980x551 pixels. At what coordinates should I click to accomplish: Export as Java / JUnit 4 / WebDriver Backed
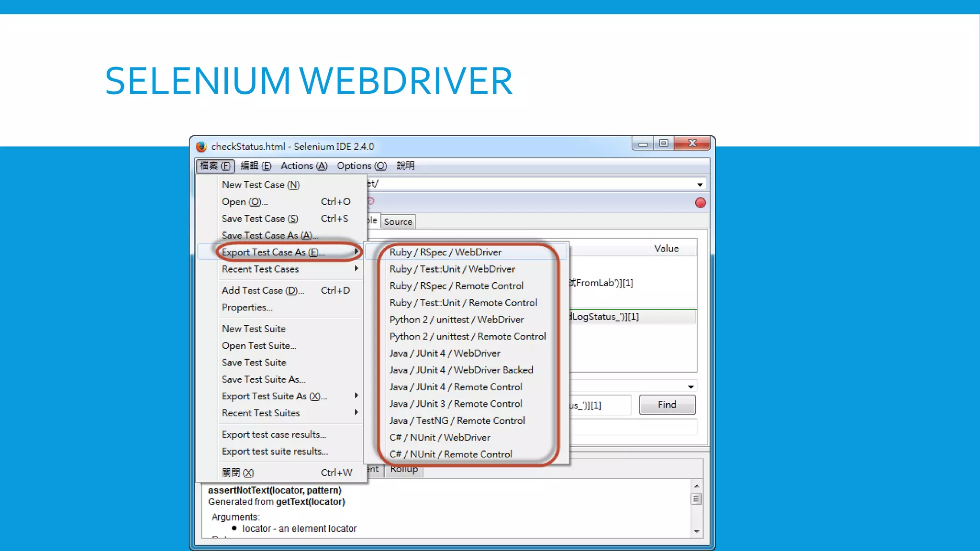coord(467,370)
